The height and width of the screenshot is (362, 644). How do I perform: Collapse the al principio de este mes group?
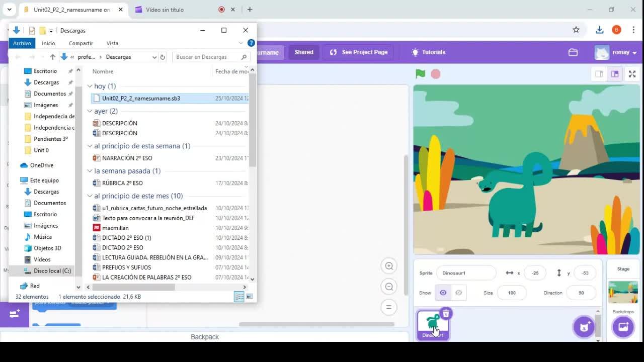(90, 196)
